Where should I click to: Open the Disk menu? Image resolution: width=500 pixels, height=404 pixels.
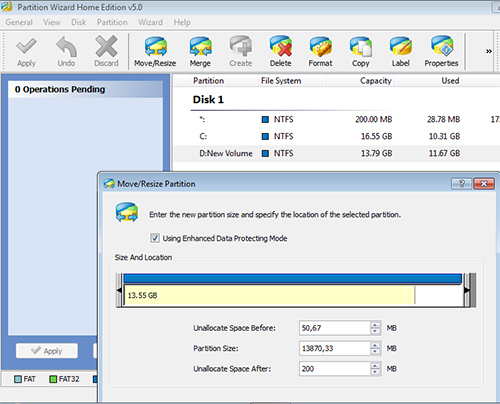point(79,22)
